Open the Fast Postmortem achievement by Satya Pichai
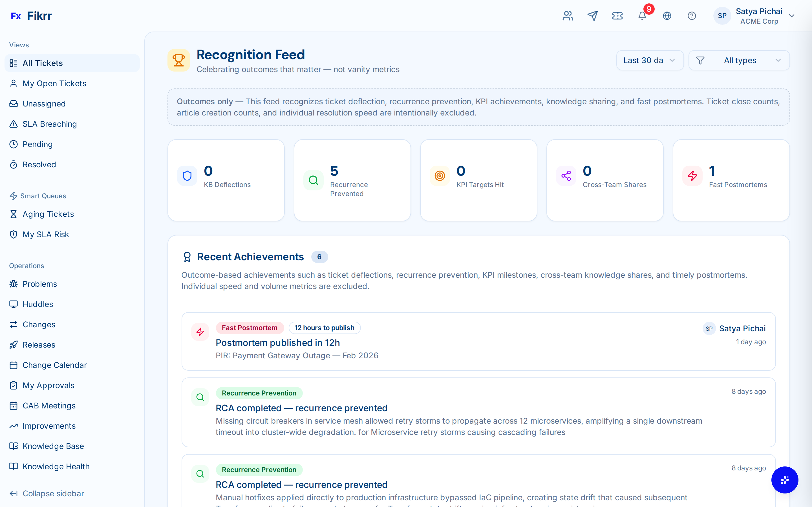This screenshot has width=812, height=507. (403, 342)
